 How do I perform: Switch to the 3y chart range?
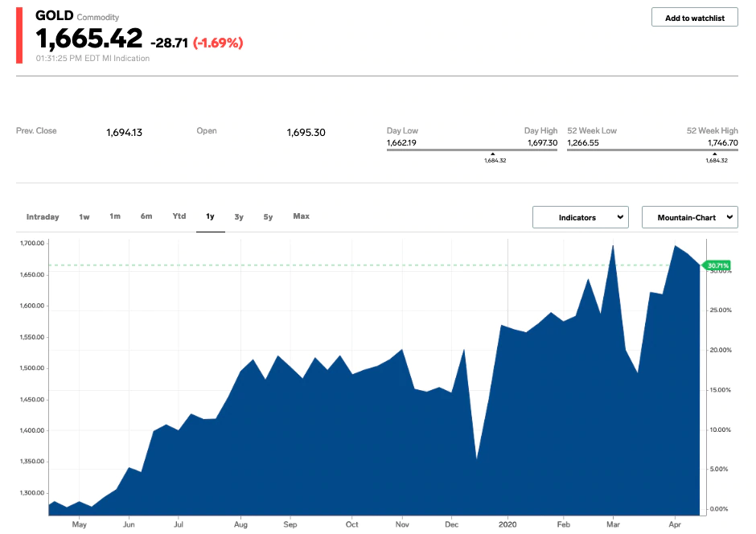click(239, 217)
